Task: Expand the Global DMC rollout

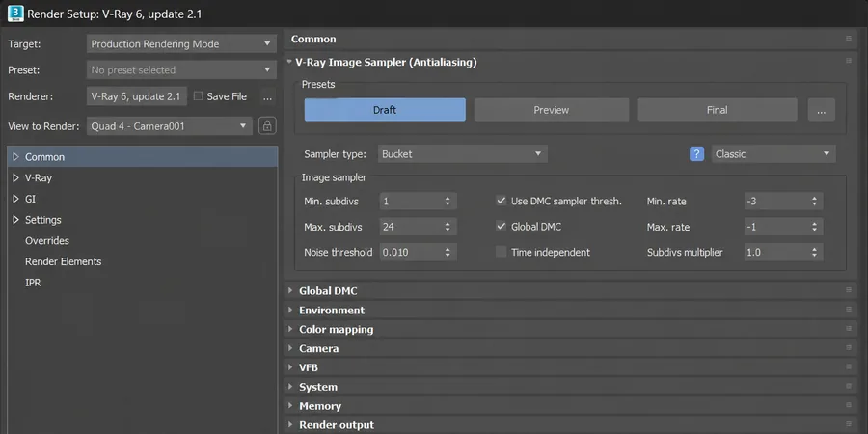Action: point(290,290)
